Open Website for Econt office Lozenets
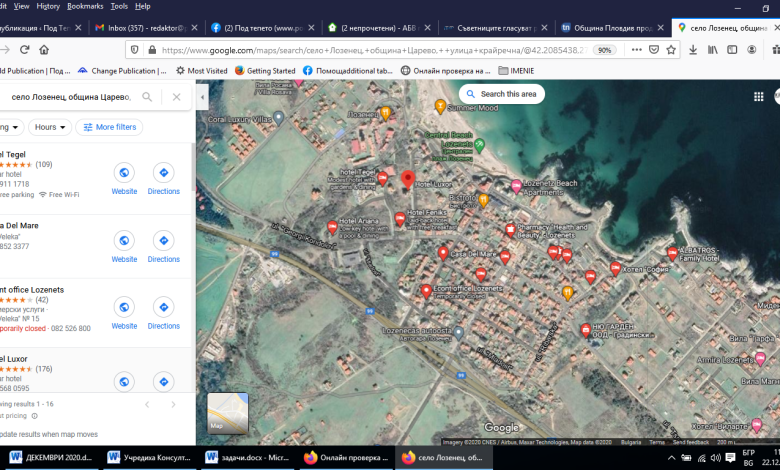Viewport: 780px width, 470px height. click(x=124, y=314)
